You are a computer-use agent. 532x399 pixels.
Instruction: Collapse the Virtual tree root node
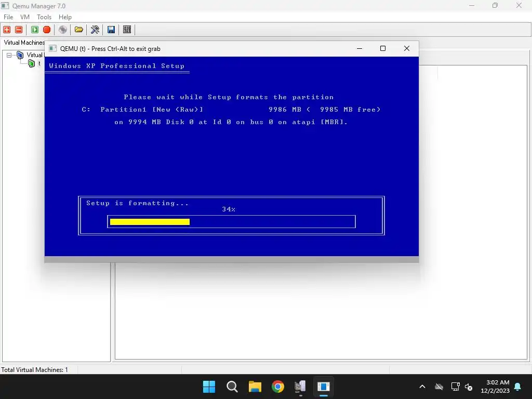coord(9,55)
